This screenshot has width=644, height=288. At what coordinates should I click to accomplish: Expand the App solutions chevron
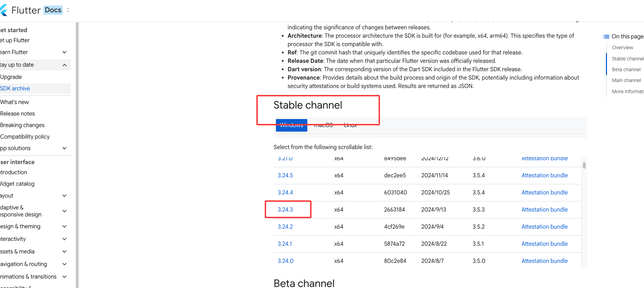(x=64, y=148)
